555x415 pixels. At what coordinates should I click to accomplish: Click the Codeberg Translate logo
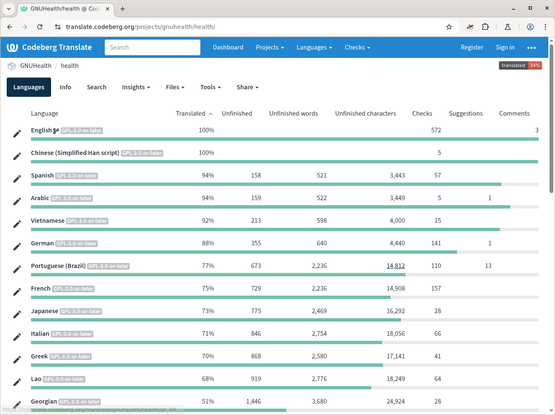[x=49, y=47]
